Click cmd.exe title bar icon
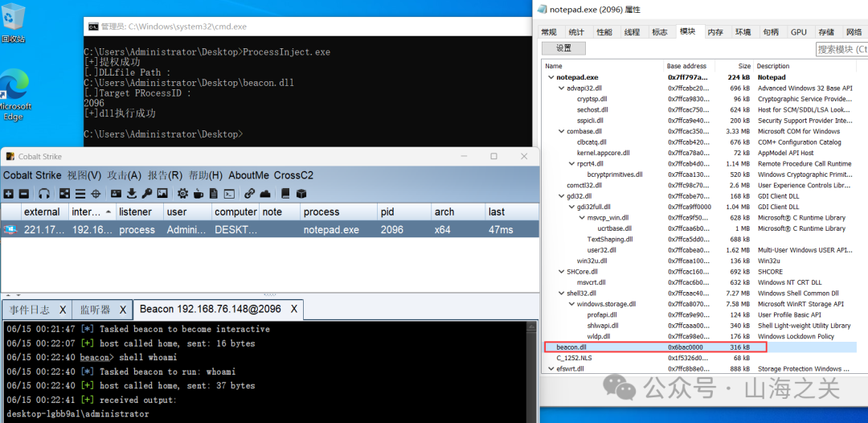 (x=93, y=26)
